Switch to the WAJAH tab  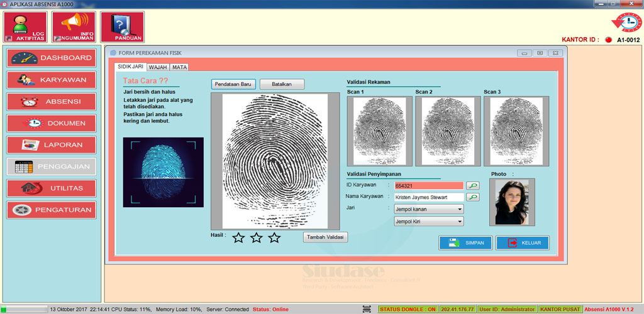pyautogui.click(x=158, y=67)
